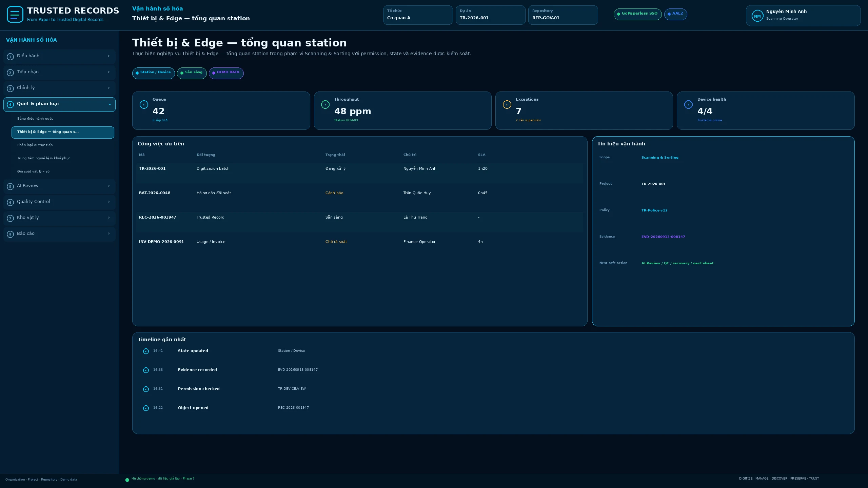Open the Scanning & Sorting scope link
Image resolution: width=868 pixels, height=488 pixels.
tap(659, 158)
